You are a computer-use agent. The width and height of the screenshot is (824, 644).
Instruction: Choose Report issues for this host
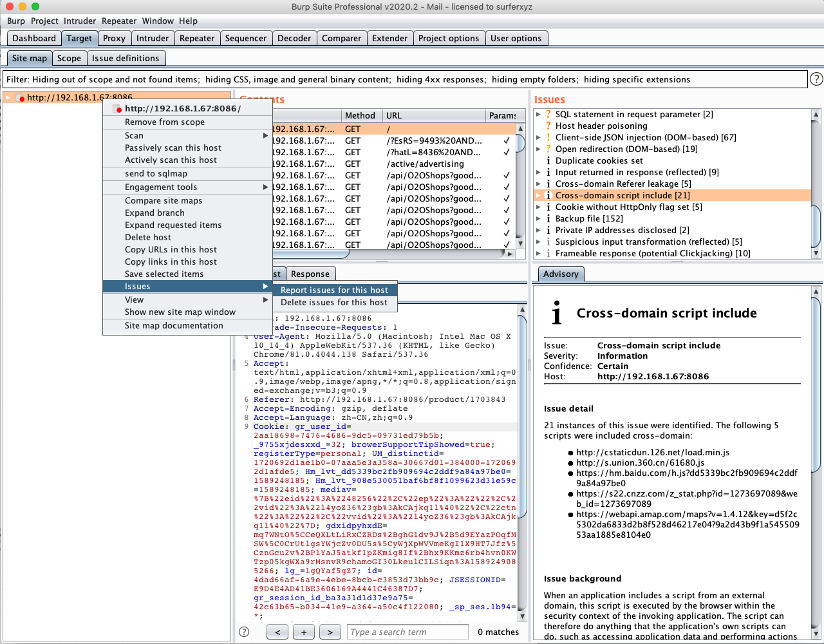click(x=335, y=290)
